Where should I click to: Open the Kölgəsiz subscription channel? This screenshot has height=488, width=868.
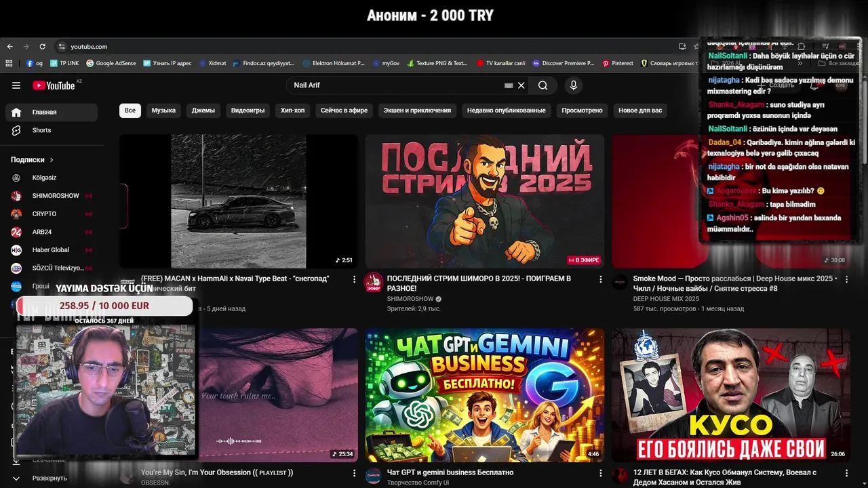(52, 178)
